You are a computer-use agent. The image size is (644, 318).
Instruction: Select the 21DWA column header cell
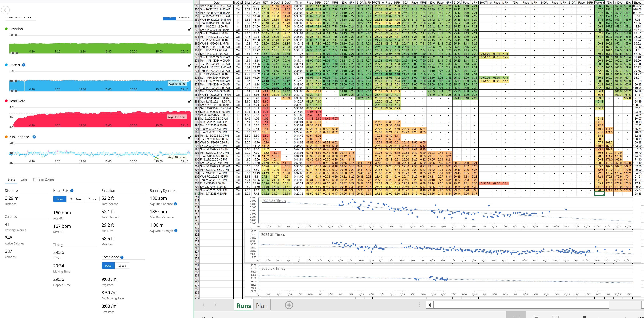coord(286,2)
